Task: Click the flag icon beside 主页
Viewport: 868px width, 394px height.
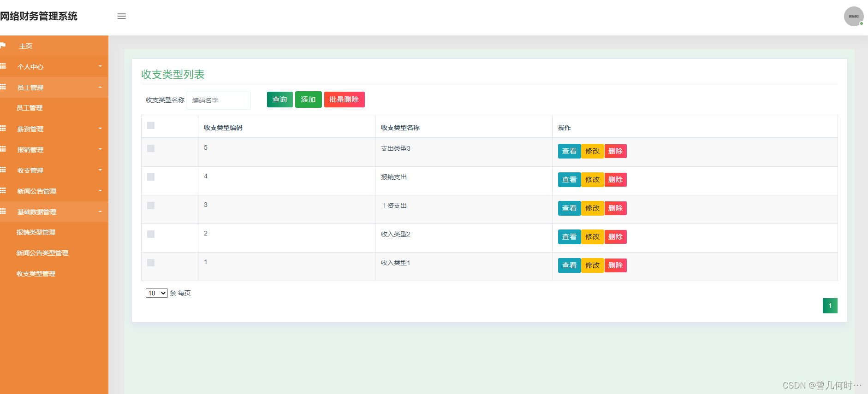Action: pyautogui.click(x=3, y=46)
